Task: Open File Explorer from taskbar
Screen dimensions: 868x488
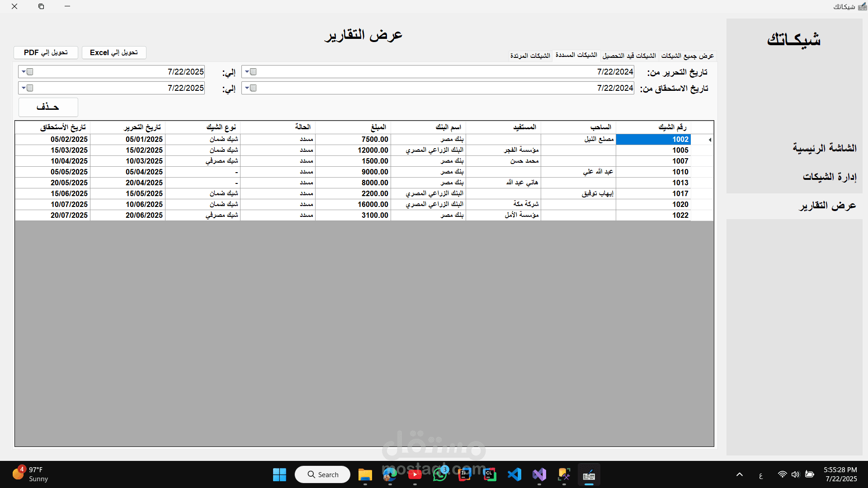Action: click(365, 474)
